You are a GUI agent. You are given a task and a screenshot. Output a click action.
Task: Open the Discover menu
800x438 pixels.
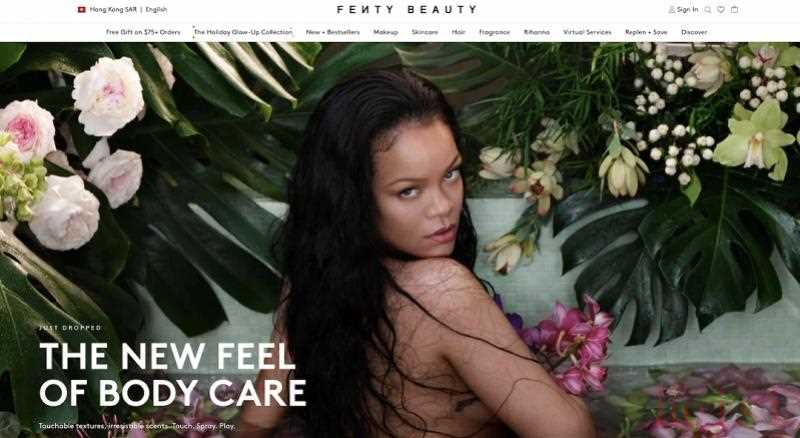(x=694, y=32)
